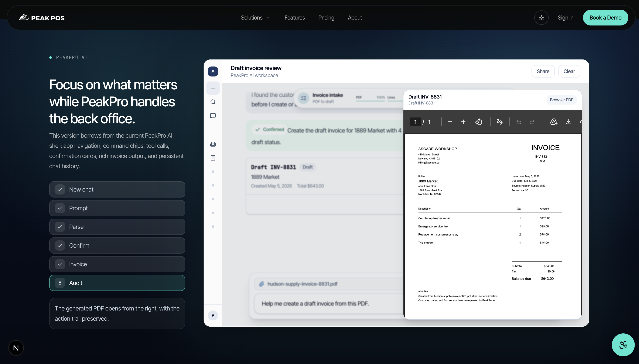Zoom in the PDF with plus icon
The image size is (639, 364).
(463, 122)
